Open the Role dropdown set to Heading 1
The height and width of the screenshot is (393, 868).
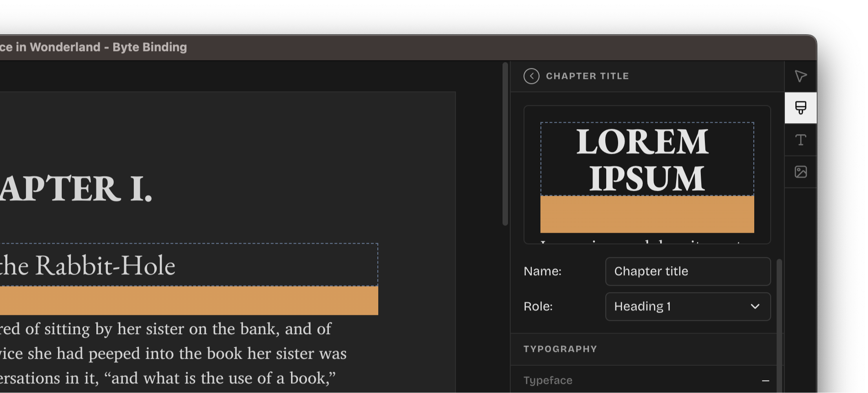coord(688,307)
